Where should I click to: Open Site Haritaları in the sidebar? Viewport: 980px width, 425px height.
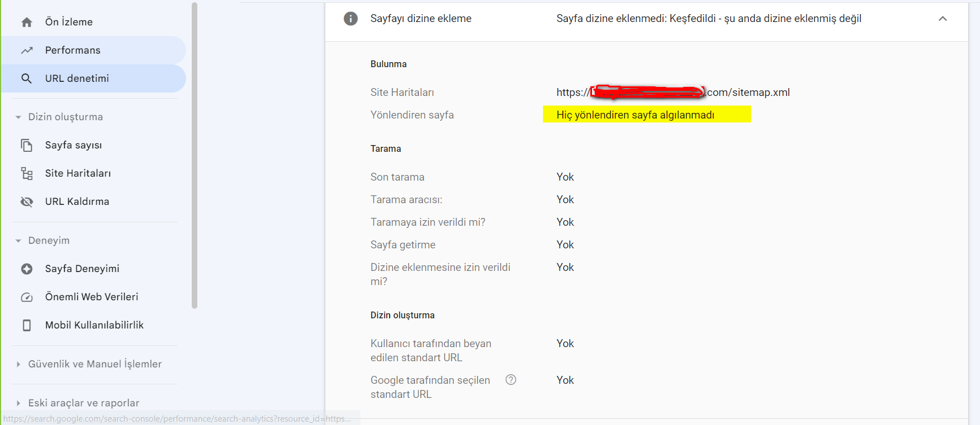coord(93,173)
